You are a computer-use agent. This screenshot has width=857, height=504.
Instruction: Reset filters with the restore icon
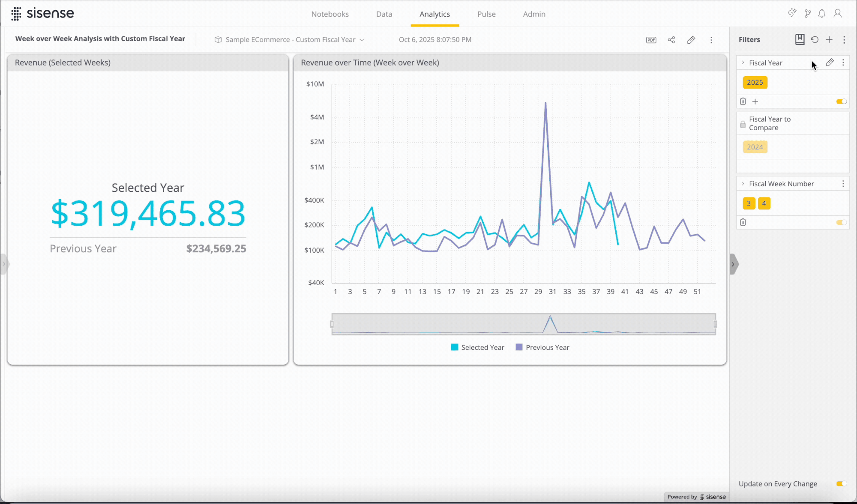pos(815,39)
